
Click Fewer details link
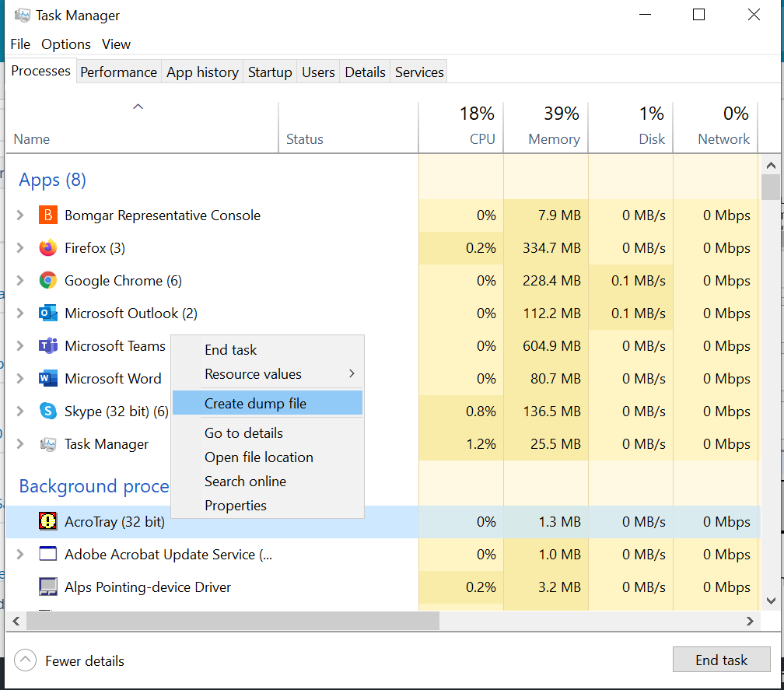[x=85, y=661]
